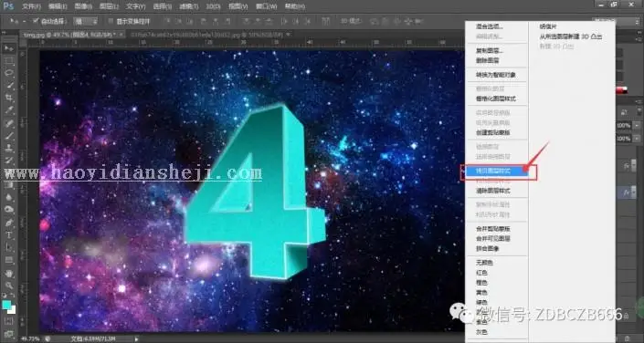This screenshot has height=343, width=644.
Task: Select the Move tool in toolbox
Action: point(8,48)
